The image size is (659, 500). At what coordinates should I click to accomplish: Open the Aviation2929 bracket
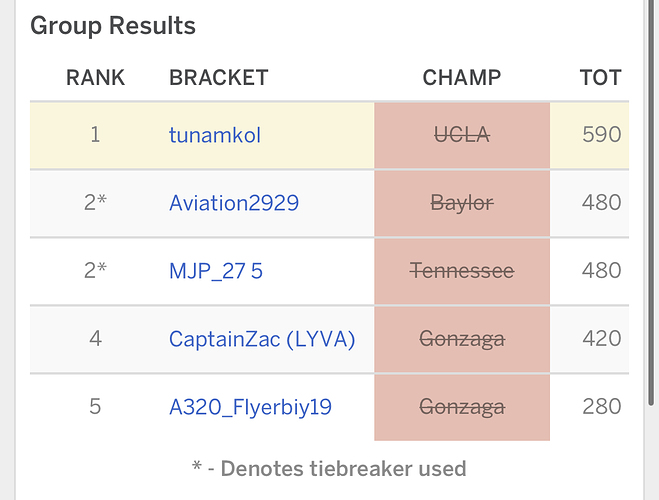[x=234, y=203]
